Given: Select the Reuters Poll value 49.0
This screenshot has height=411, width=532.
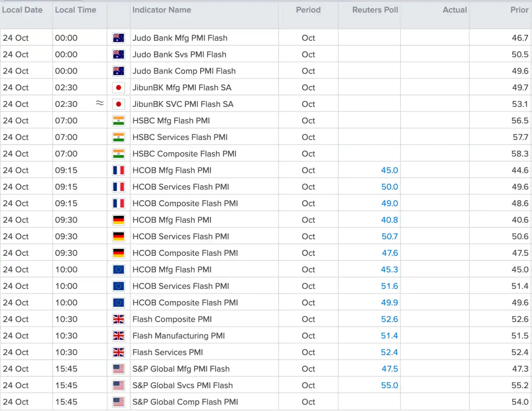Looking at the screenshot, I should (389, 203).
